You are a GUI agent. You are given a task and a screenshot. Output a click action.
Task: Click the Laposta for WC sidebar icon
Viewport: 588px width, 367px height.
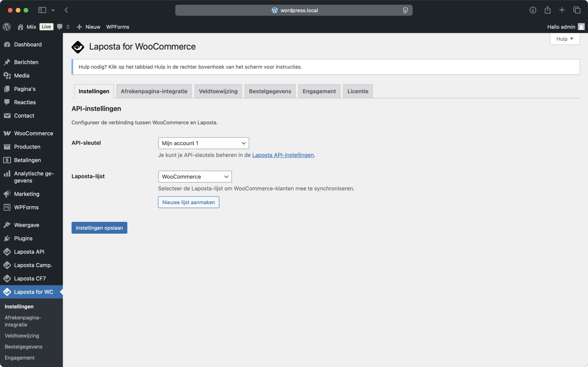(x=7, y=292)
